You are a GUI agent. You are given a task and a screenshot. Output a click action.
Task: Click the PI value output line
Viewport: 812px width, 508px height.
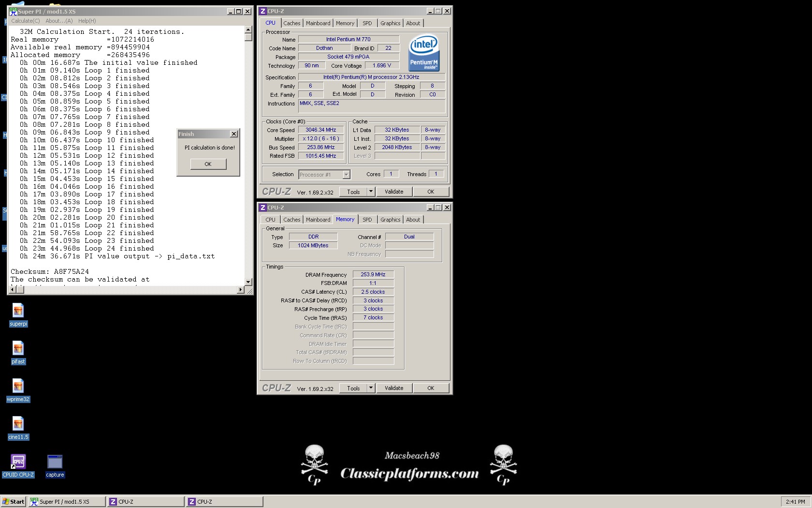tap(117, 256)
